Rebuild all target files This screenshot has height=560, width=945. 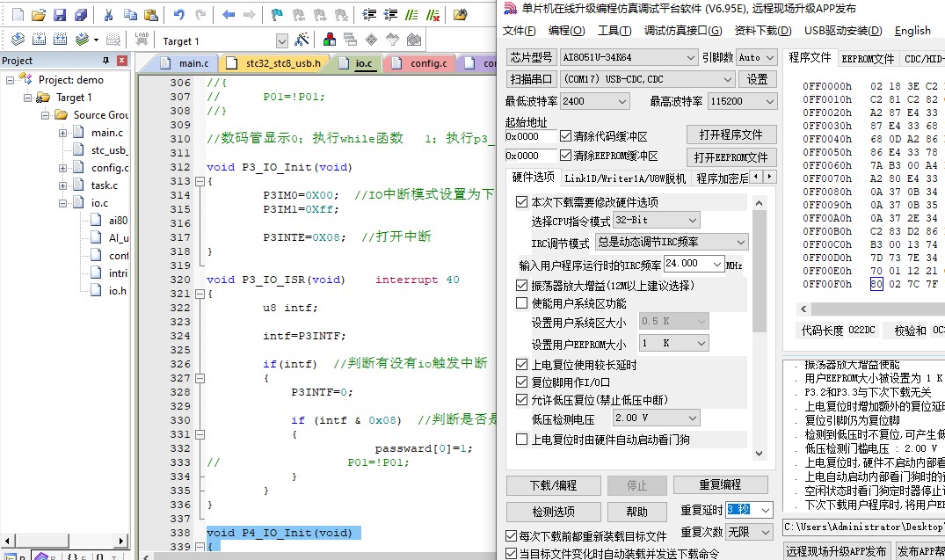(61, 40)
